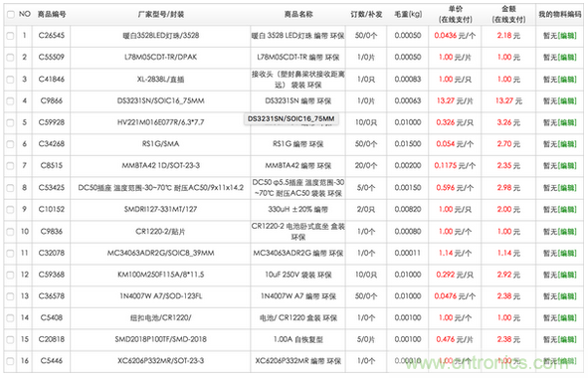This screenshot has width=588, height=378.
Task: Check the box for row 1 C26545
Action: (10, 36)
